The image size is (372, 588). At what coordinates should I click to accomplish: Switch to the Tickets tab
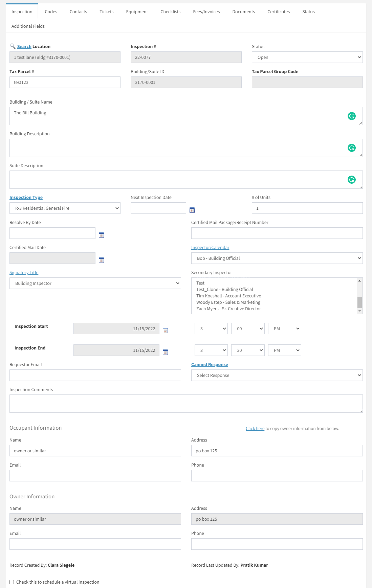pyautogui.click(x=106, y=12)
